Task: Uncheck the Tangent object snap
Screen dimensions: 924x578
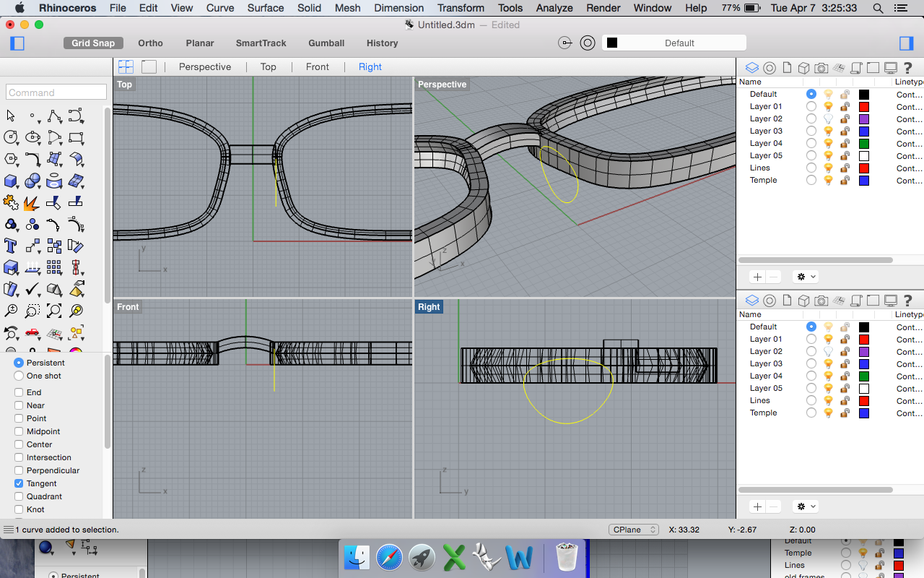Action: [19, 483]
